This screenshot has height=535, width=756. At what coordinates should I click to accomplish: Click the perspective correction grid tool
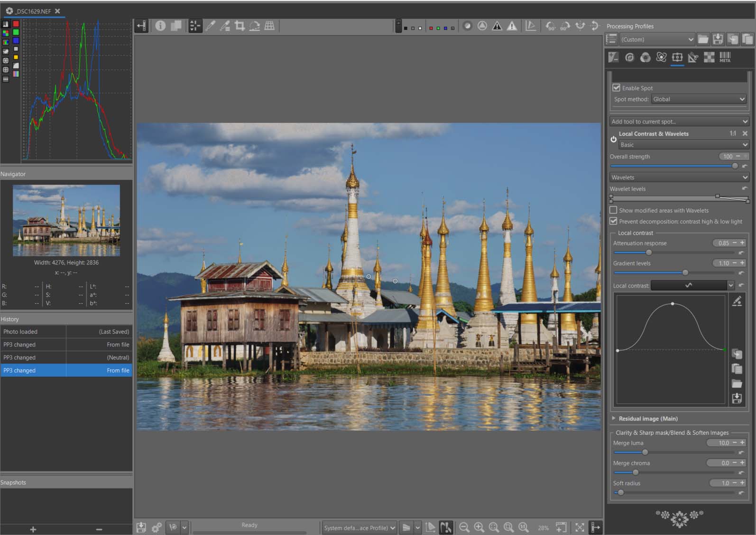(x=269, y=26)
